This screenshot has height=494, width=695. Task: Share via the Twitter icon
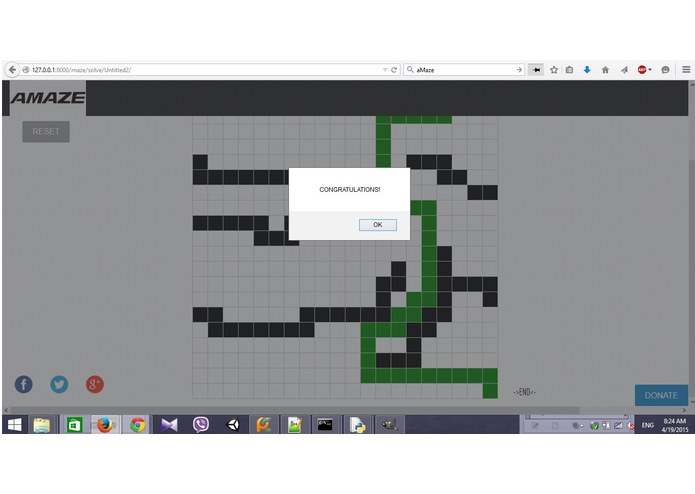tap(59, 384)
